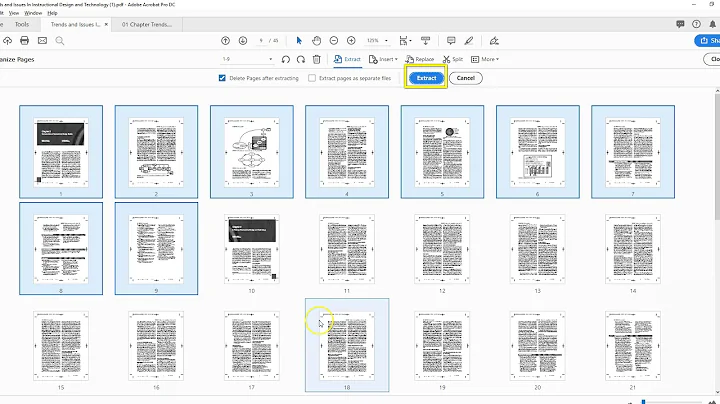720x404 pixels.
Task: Select the highlighter pen tool
Action: tap(469, 41)
